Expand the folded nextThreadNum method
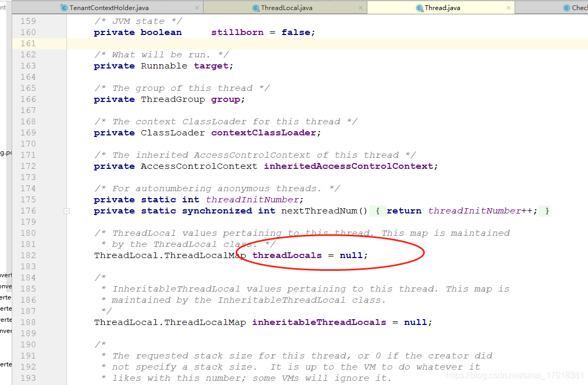 [66, 211]
